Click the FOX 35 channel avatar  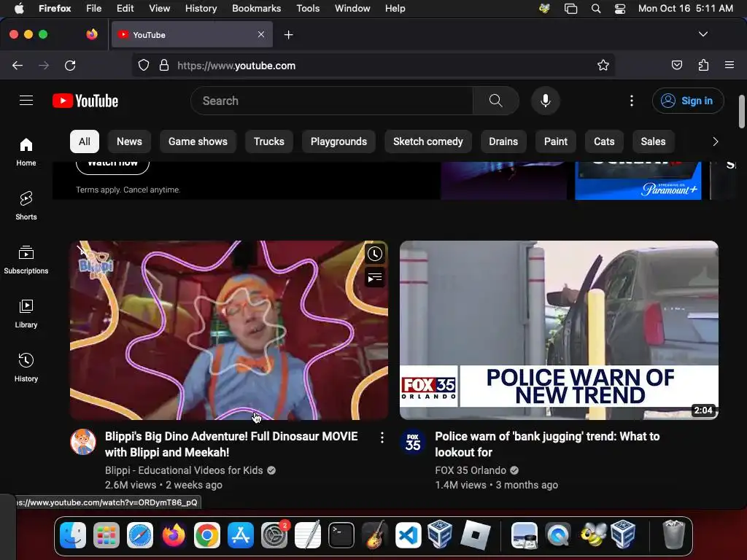pos(413,442)
